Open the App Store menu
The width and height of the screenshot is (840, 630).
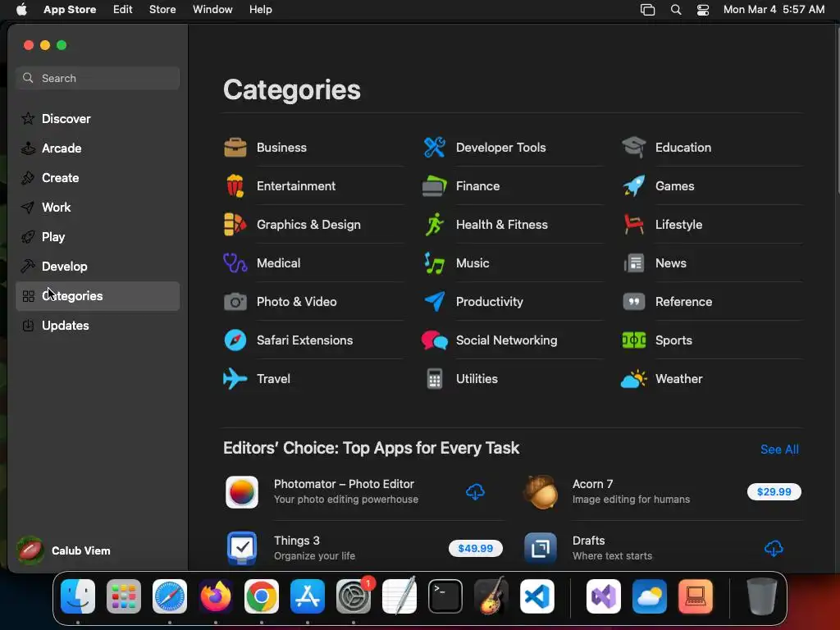pyautogui.click(x=70, y=10)
